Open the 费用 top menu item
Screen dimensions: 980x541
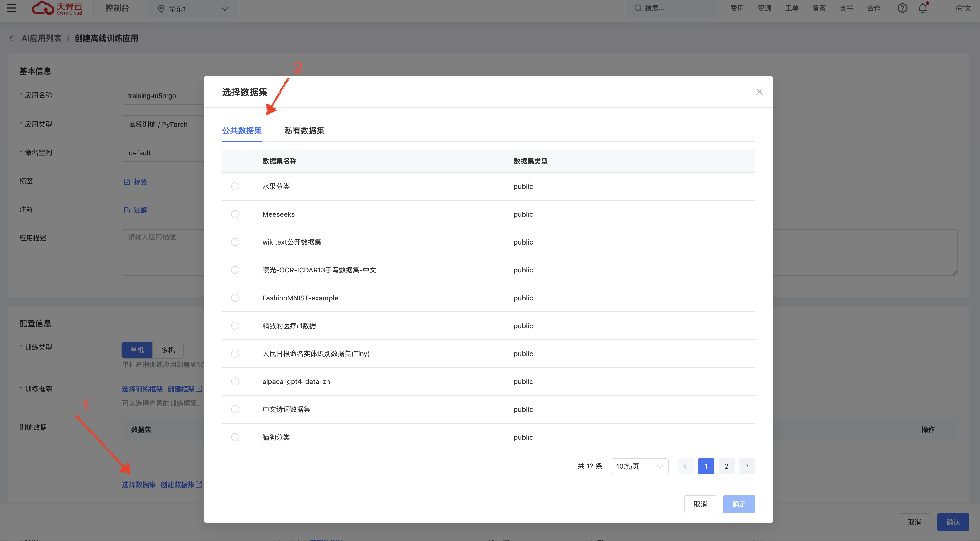click(x=737, y=8)
